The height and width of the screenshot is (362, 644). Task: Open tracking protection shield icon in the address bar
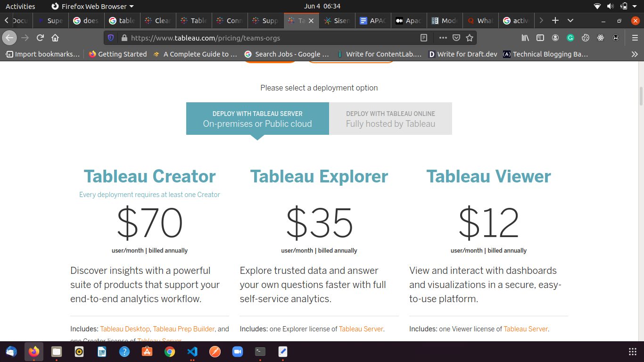point(111,38)
